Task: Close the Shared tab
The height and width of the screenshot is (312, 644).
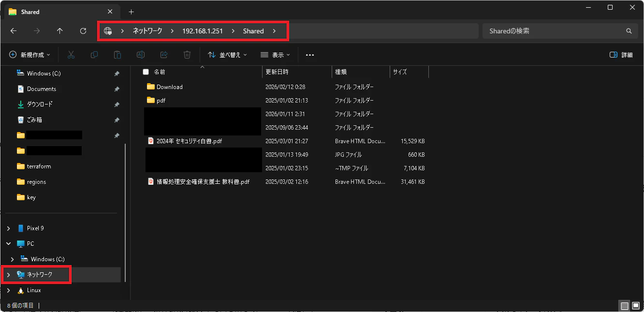Action: pos(110,12)
